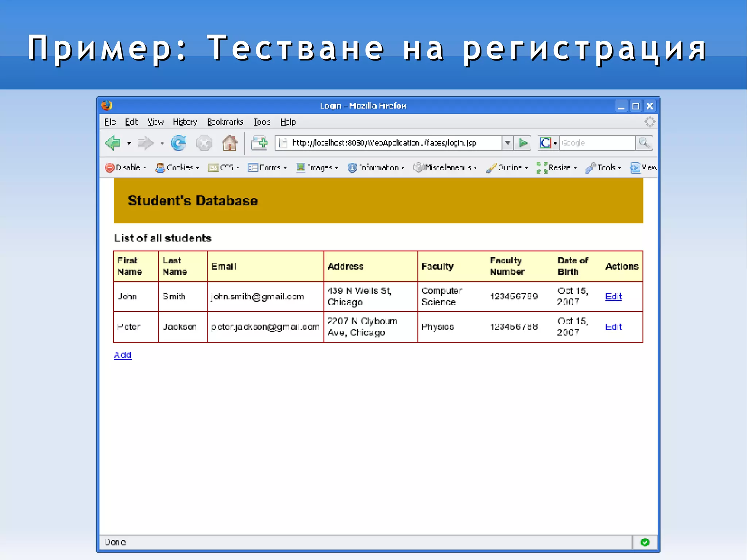Maximize the Firefox window
The width and height of the screenshot is (747, 560).
[635, 106]
